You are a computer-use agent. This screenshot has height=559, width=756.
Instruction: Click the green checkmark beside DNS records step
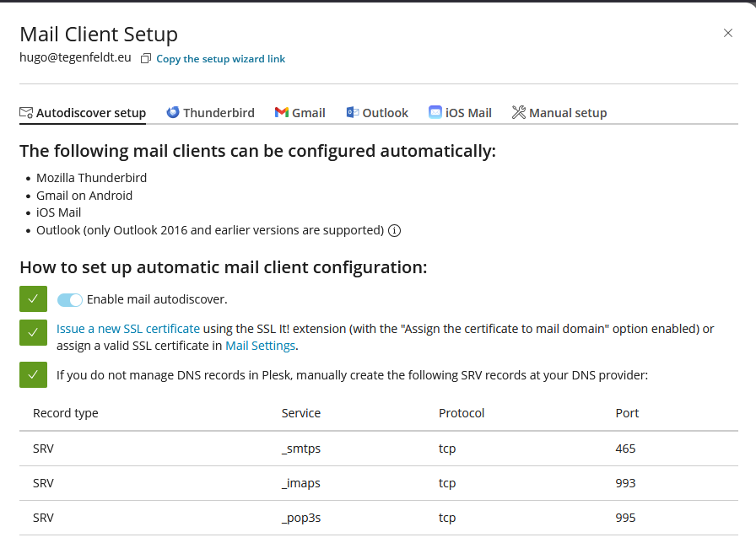click(x=33, y=375)
